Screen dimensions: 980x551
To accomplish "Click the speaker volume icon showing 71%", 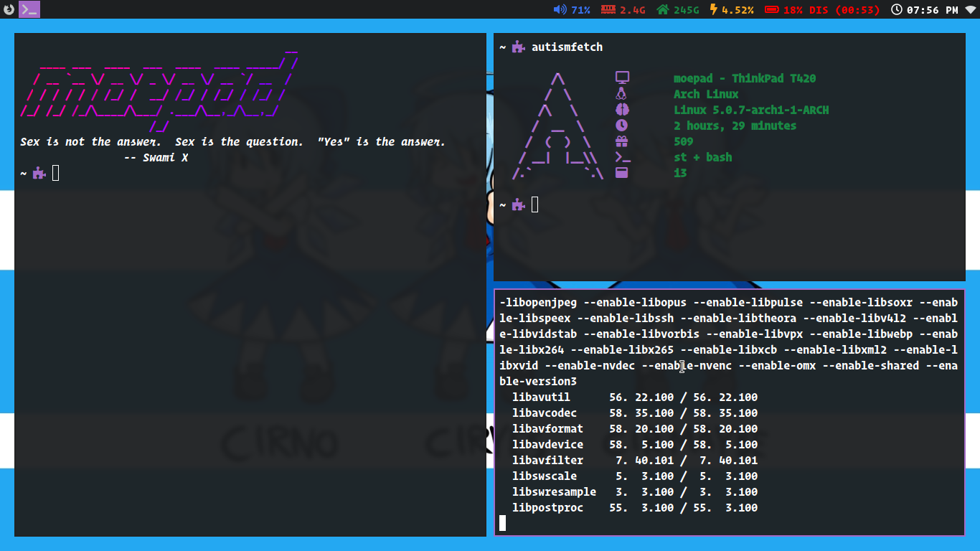I will click(x=560, y=9).
